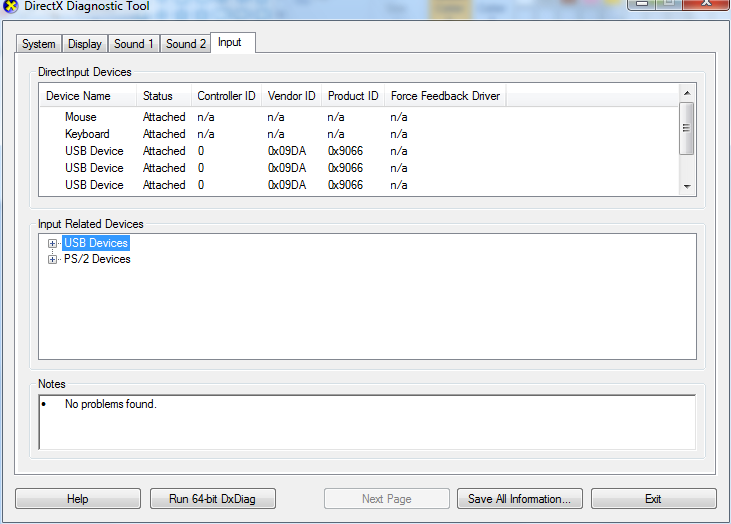
Task: Click the Force Feedback Driver column header
Action: click(445, 96)
